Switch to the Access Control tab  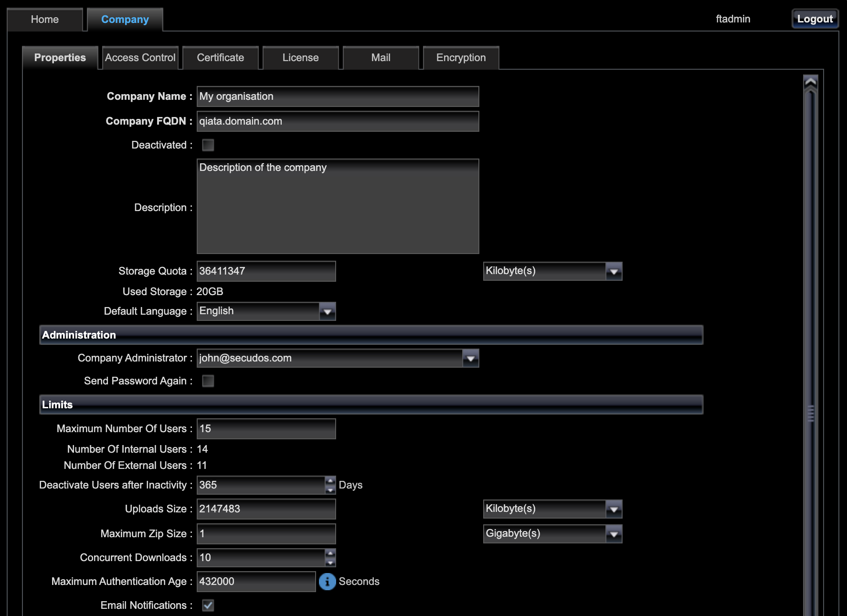point(140,58)
